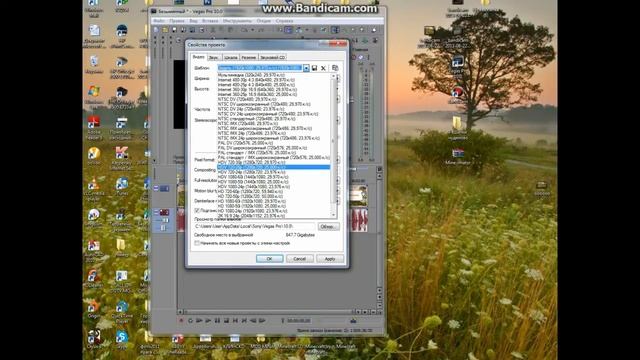The height and width of the screenshot is (360, 640).
Task: Choose HDV 720-24p (1280x720) template
Action: (x=273, y=172)
